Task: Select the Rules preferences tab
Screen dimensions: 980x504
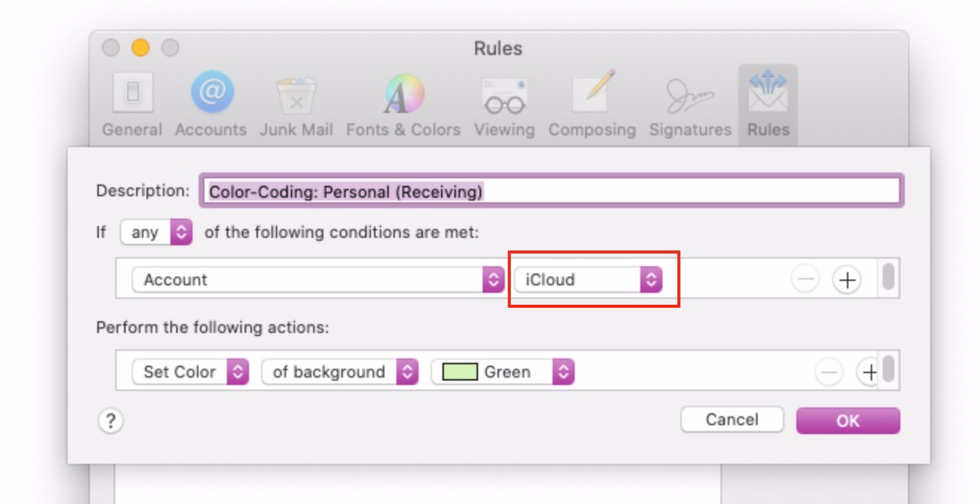Action: pyautogui.click(x=768, y=103)
